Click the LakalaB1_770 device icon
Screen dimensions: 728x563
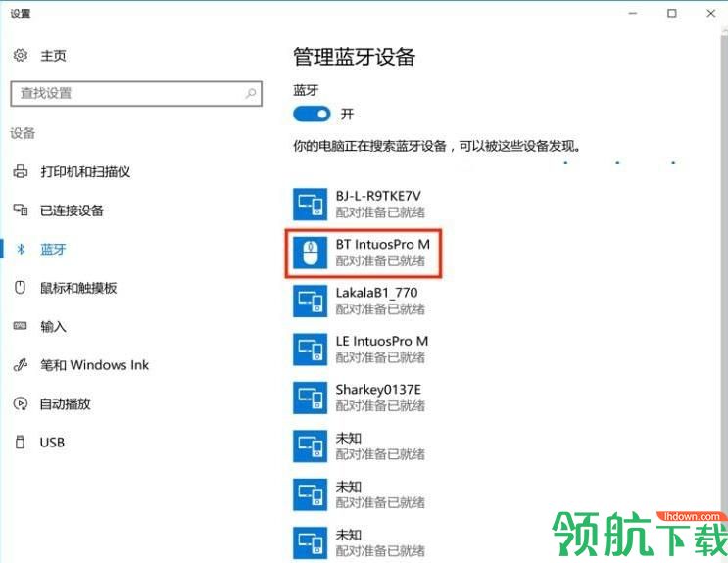coord(311,301)
